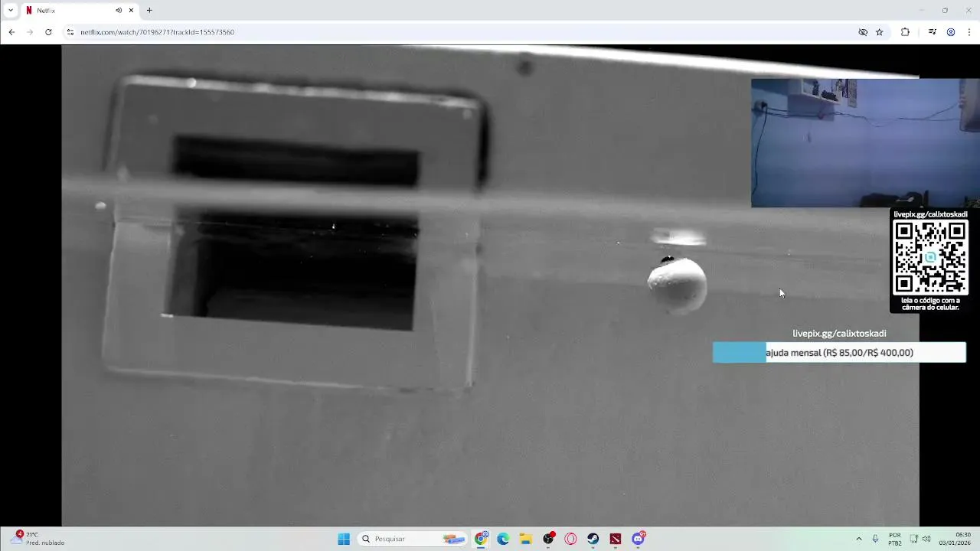Select the Netflix browser tab
Image resolution: width=980 pixels, height=551 pixels.
click(x=80, y=11)
